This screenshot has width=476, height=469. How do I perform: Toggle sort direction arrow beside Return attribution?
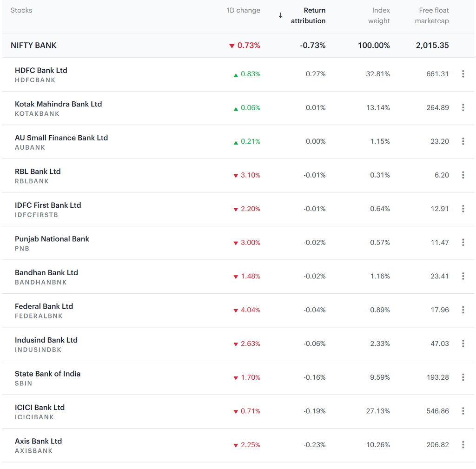pyautogui.click(x=281, y=15)
